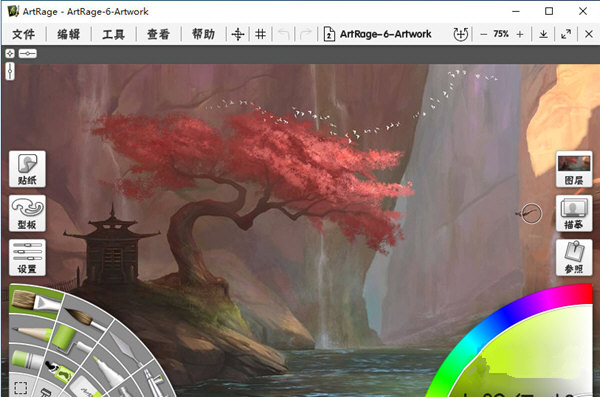Open the 设置 settings panel
Image resolution: width=600 pixels, height=397 pixels.
pyautogui.click(x=27, y=258)
